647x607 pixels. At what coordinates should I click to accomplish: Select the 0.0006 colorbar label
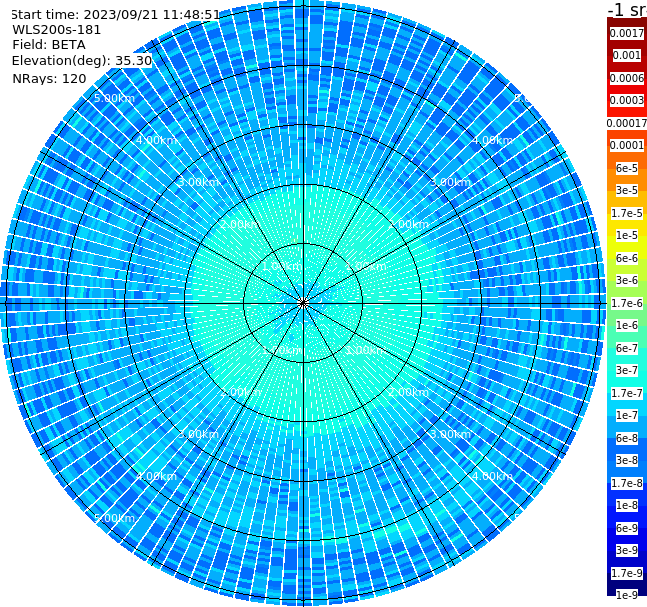[627, 78]
